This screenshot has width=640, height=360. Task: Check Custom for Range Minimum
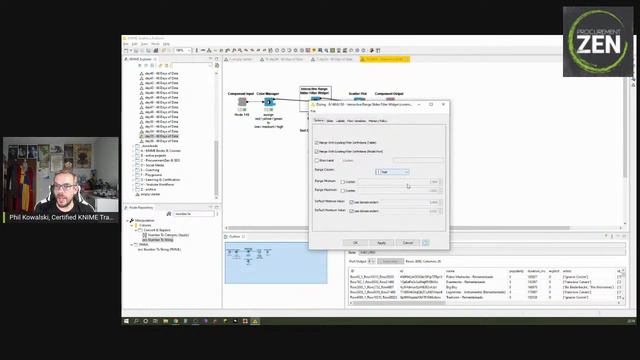coord(342,182)
